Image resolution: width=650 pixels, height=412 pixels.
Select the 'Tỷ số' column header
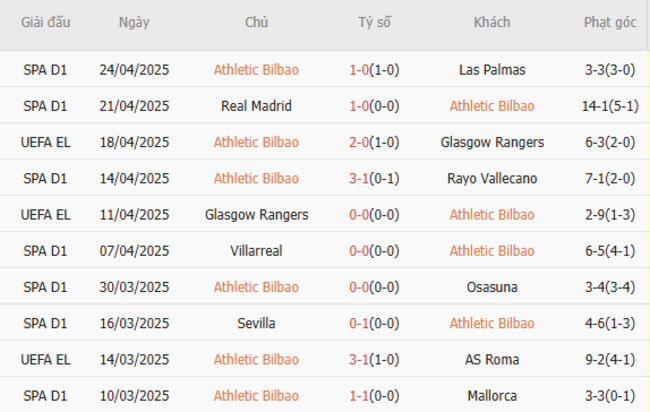pyautogui.click(x=375, y=22)
